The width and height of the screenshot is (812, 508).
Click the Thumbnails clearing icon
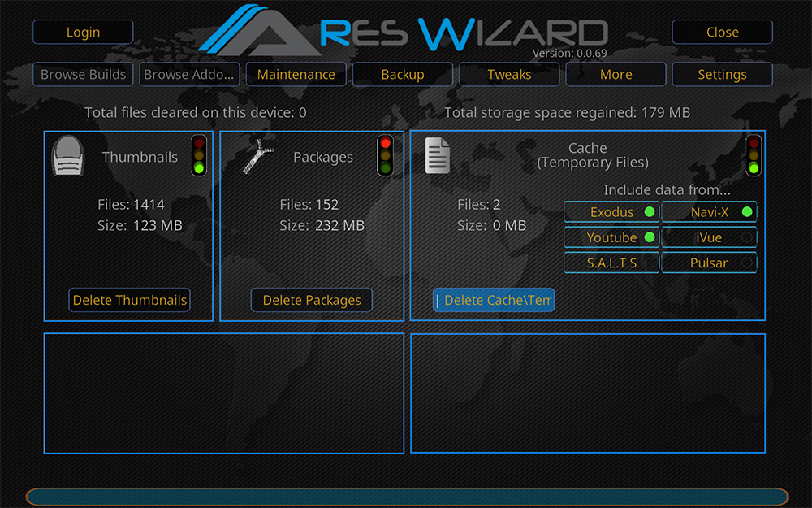click(68, 156)
